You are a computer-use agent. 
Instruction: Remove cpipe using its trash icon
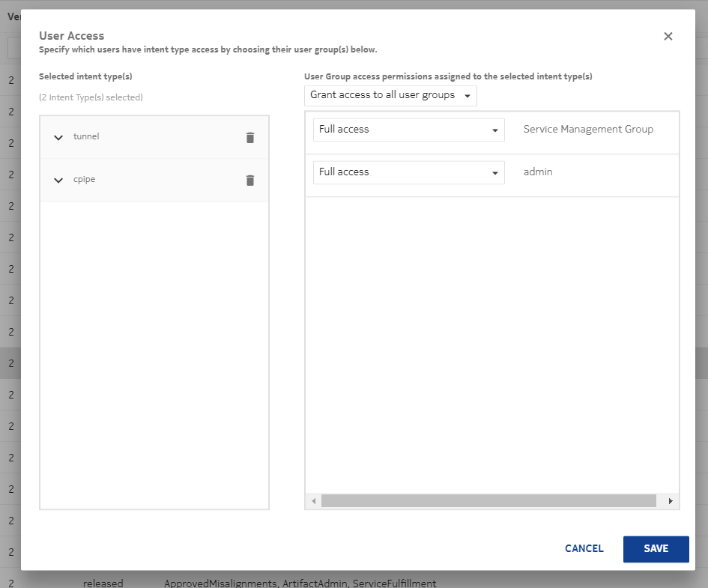coord(250,180)
